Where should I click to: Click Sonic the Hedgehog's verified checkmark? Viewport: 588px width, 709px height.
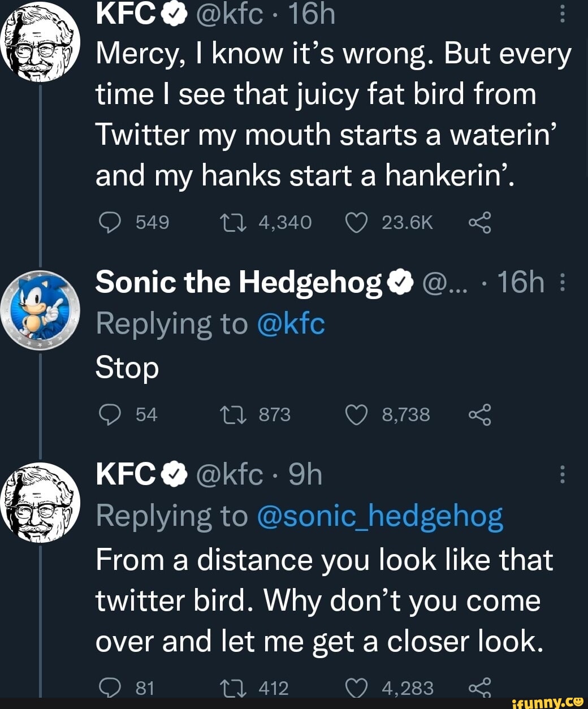[400, 282]
